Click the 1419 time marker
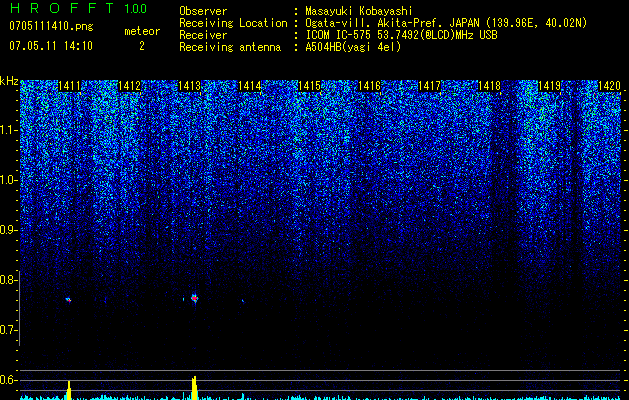This screenshot has width=629, height=400. point(549,86)
